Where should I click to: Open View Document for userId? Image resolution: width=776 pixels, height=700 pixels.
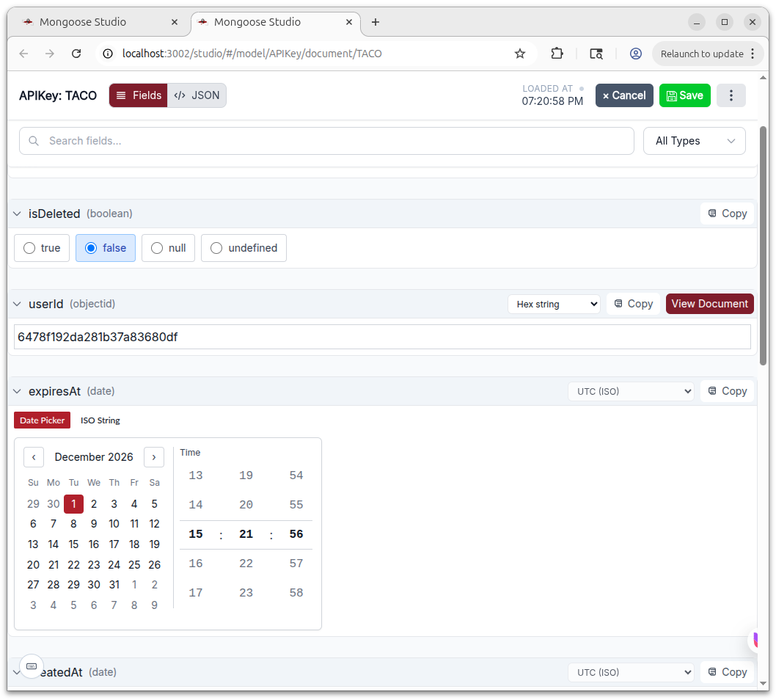(x=710, y=304)
